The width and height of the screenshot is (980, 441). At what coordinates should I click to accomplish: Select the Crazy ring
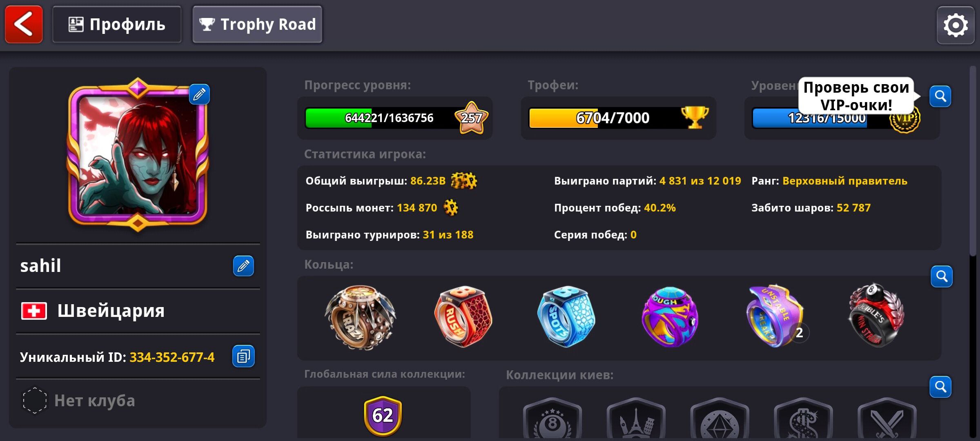point(360,317)
